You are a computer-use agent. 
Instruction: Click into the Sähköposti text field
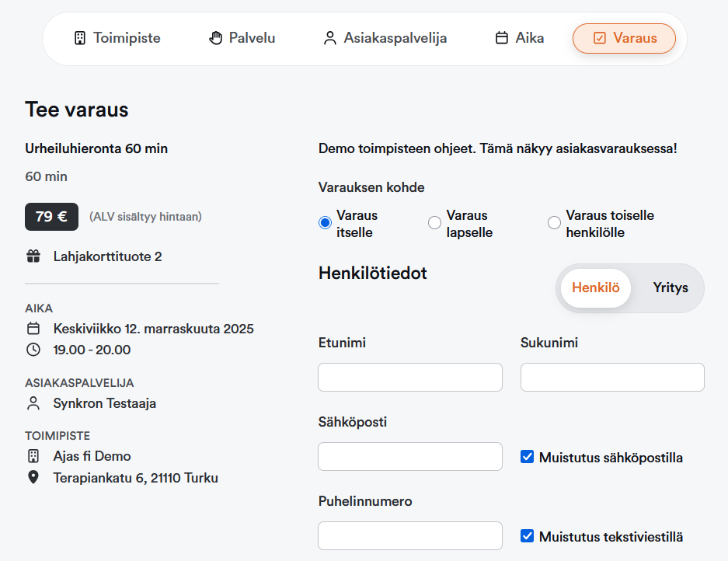(x=410, y=457)
